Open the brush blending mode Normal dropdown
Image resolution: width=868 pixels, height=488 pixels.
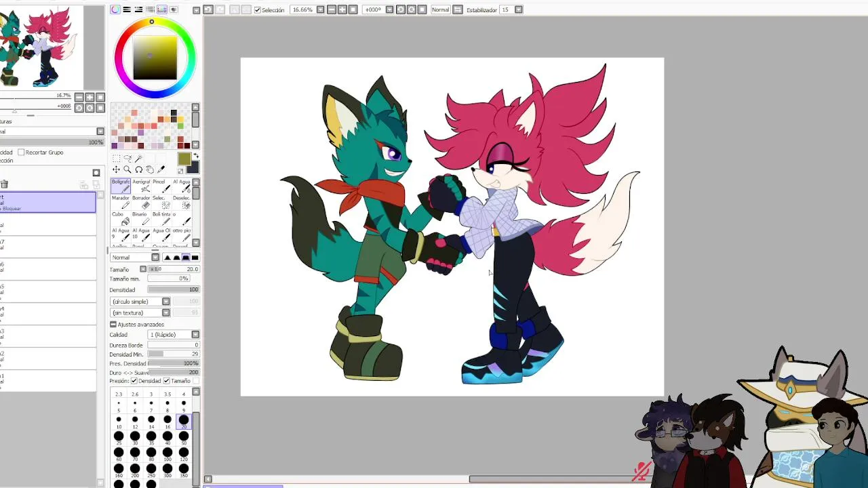[x=155, y=258]
